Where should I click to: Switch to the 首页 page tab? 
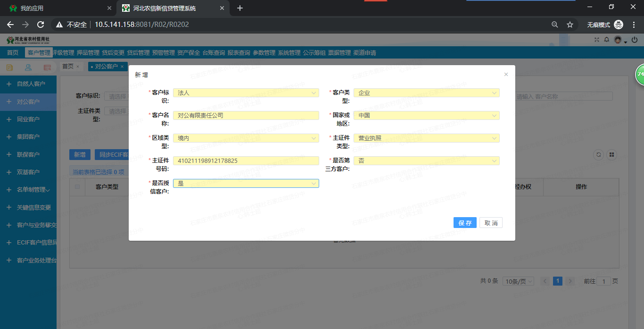click(68, 67)
